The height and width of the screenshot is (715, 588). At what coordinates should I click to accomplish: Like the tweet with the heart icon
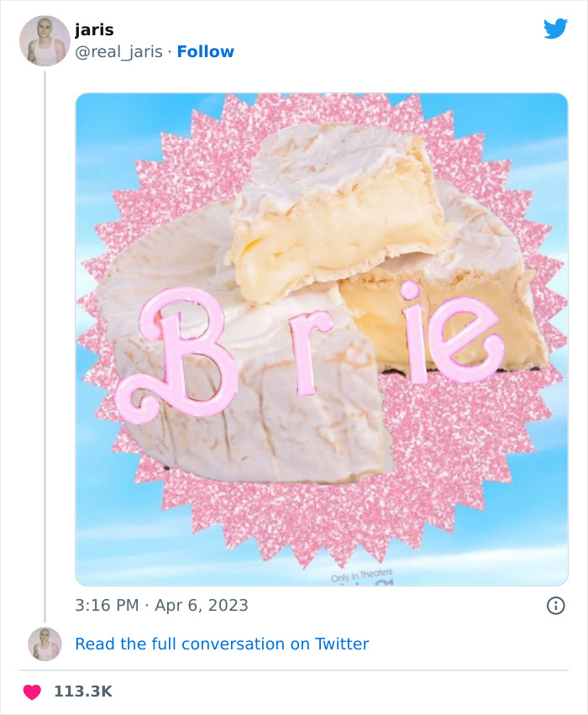tap(32, 691)
